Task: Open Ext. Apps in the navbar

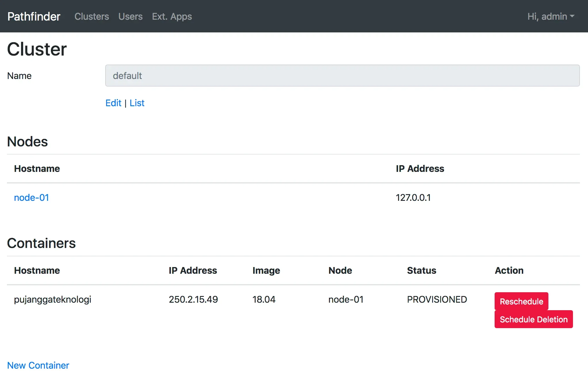Action: pos(172,16)
